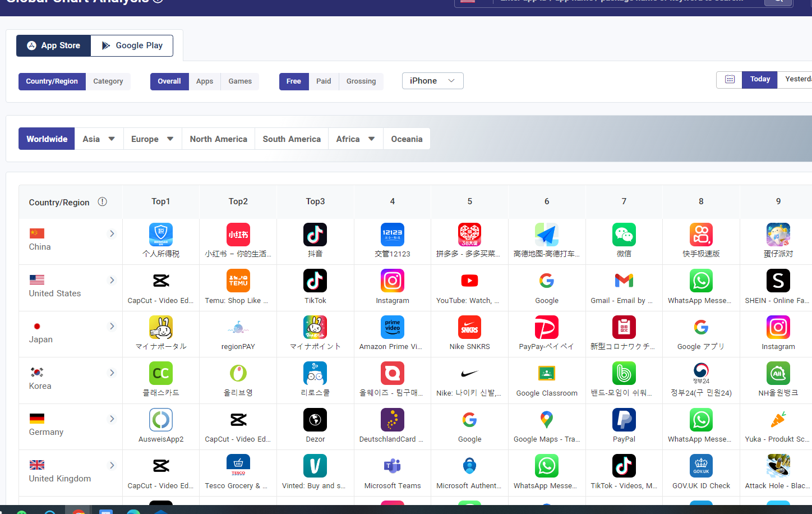
Task: Switch to the Google Play tab
Action: tap(132, 45)
